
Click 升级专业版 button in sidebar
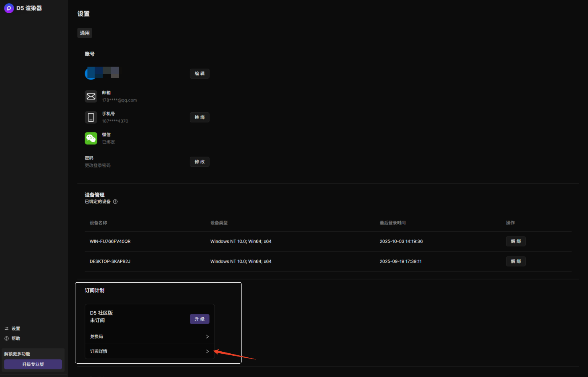(x=33, y=364)
